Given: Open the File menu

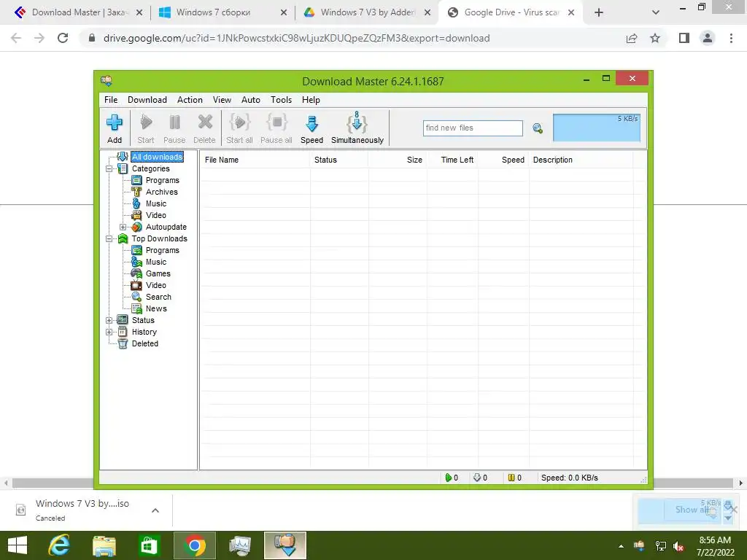Looking at the screenshot, I should [111, 99].
